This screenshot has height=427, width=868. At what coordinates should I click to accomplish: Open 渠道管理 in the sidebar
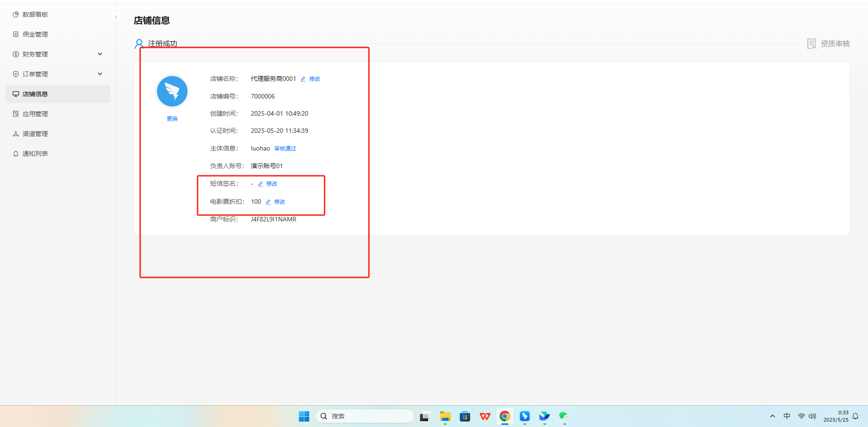[x=35, y=134]
